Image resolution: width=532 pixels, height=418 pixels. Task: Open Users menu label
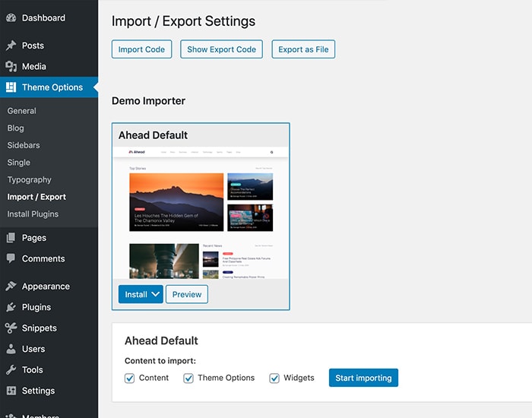pyautogui.click(x=33, y=349)
